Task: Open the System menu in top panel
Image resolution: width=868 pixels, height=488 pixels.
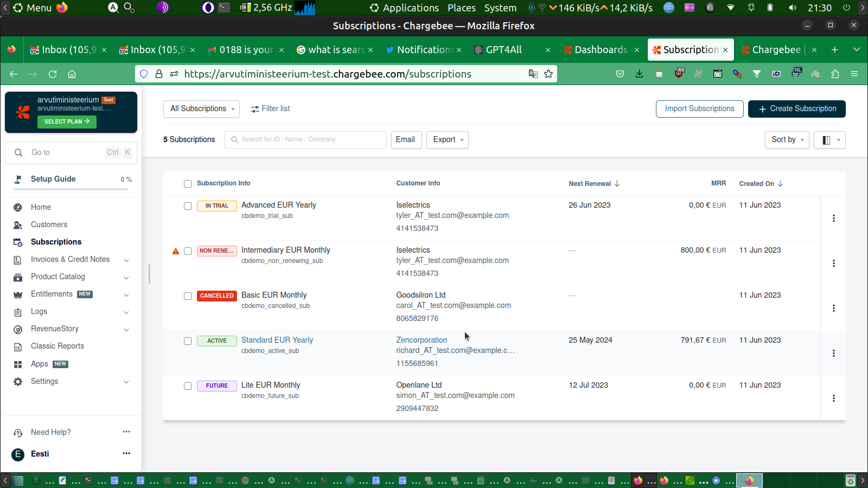Action: pyautogui.click(x=500, y=8)
